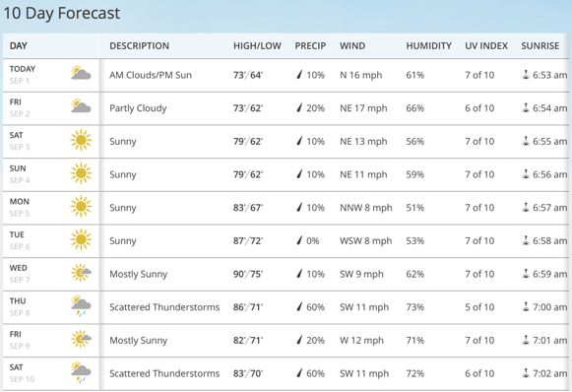Click the sun icon in MON Sep 5 row
572x392 pixels.
point(81,206)
